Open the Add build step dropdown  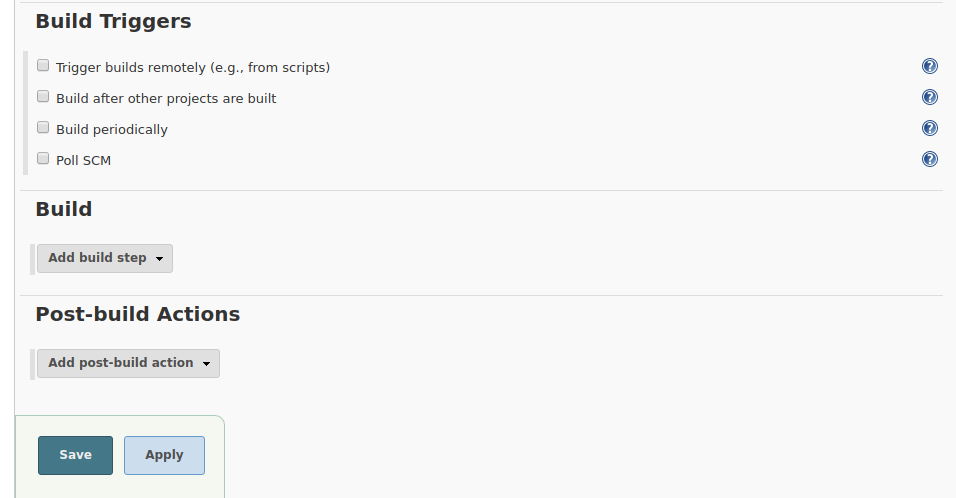click(x=105, y=258)
